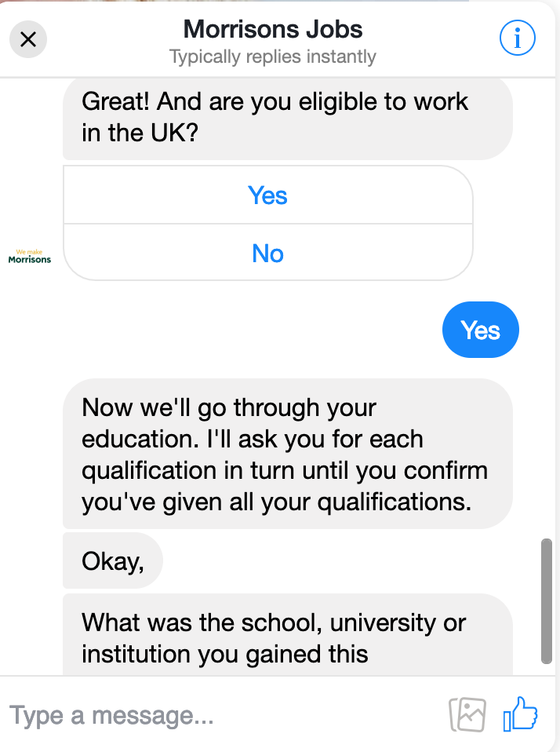Choose the No quick reply option

click(267, 253)
